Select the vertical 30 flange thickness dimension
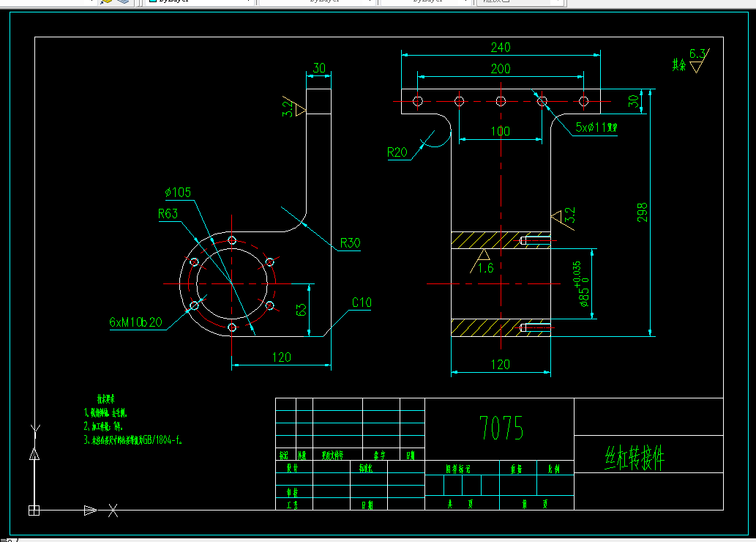The image size is (756, 542). click(x=634, y=101)
